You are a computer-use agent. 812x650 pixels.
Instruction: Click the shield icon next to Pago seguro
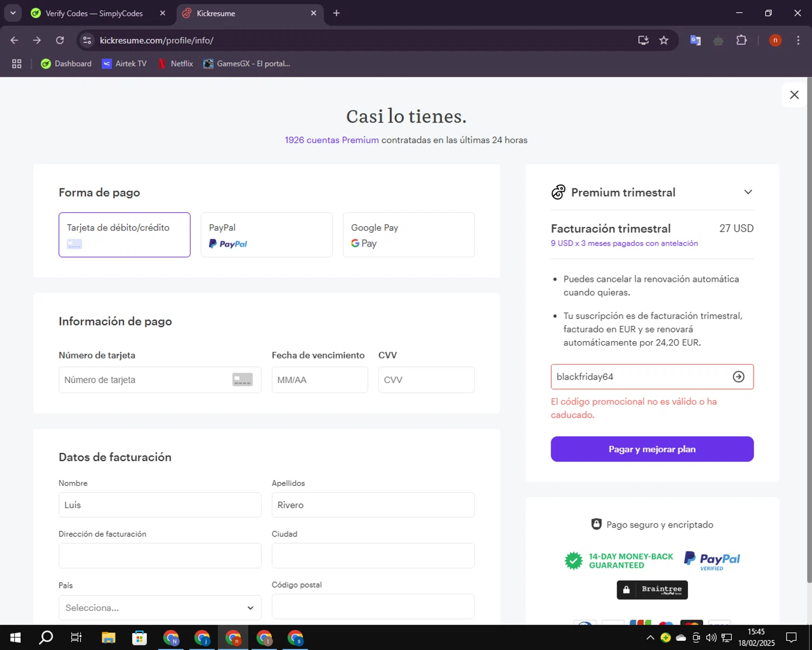coord(596,524)
